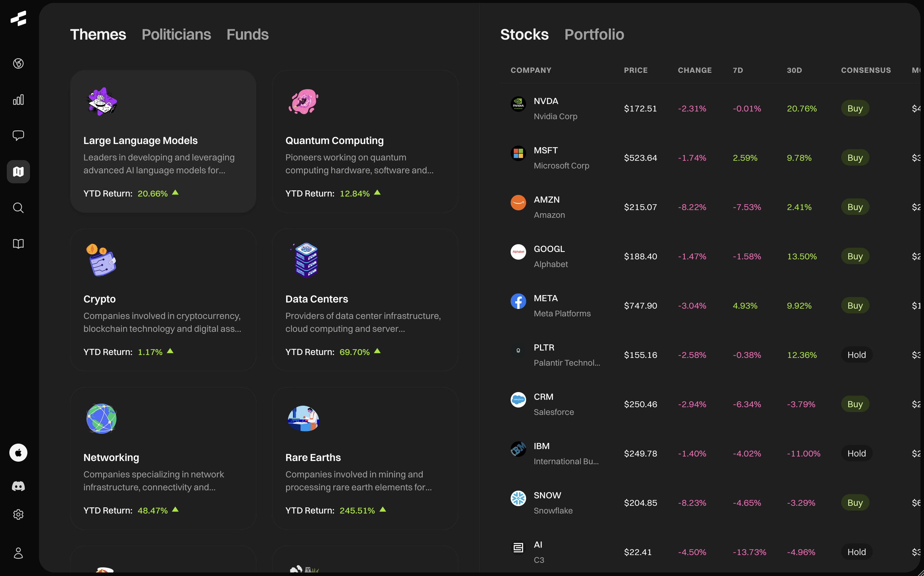Switch to the Funds tab

coord(247,35)
